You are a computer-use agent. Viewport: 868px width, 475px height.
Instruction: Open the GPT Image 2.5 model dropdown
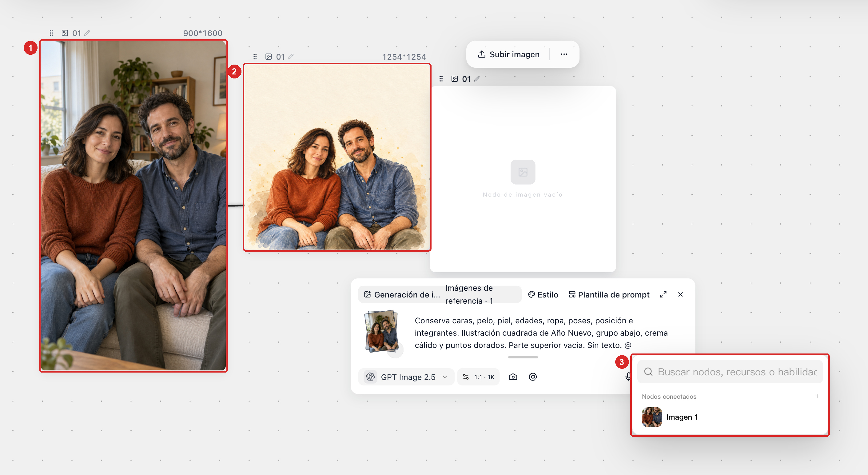click(x=406, y=377)
